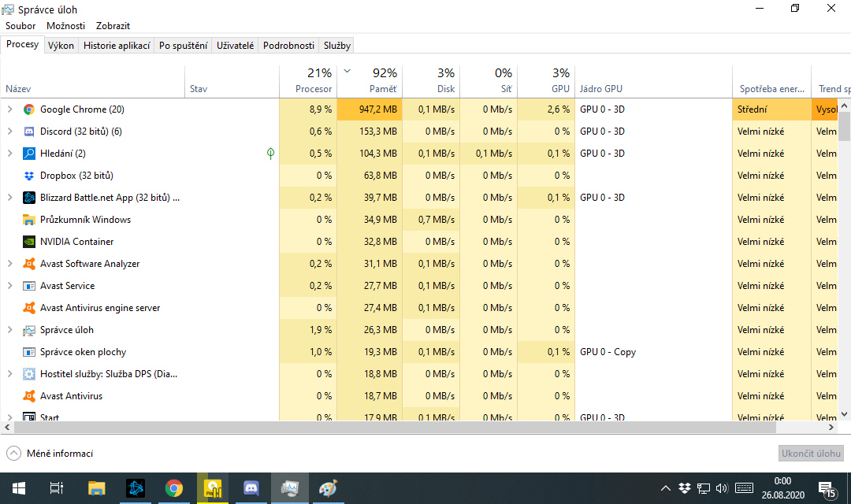Expand the Hledání (2) process group
Image resolution: width=851 pixels, height=504 pixels.
(x=9, y=154)
